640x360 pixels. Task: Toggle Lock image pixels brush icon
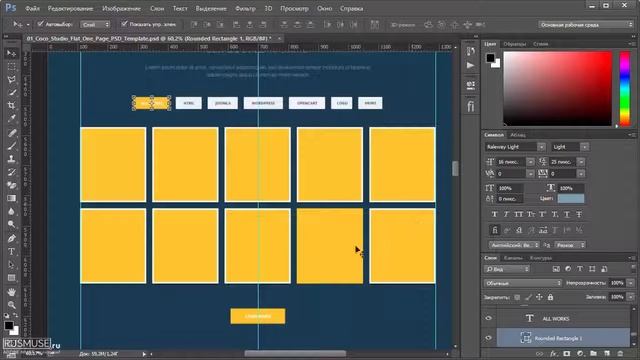click(528, 297)
